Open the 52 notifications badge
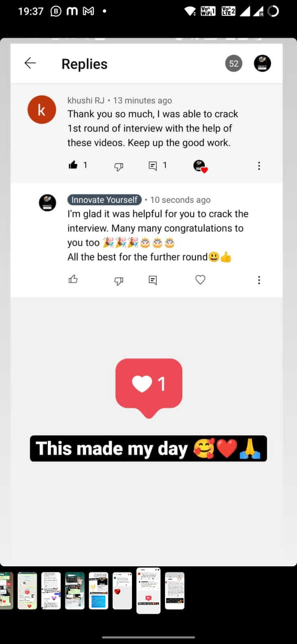Screen dimensions: 297x644 click(x=233, y=64)
